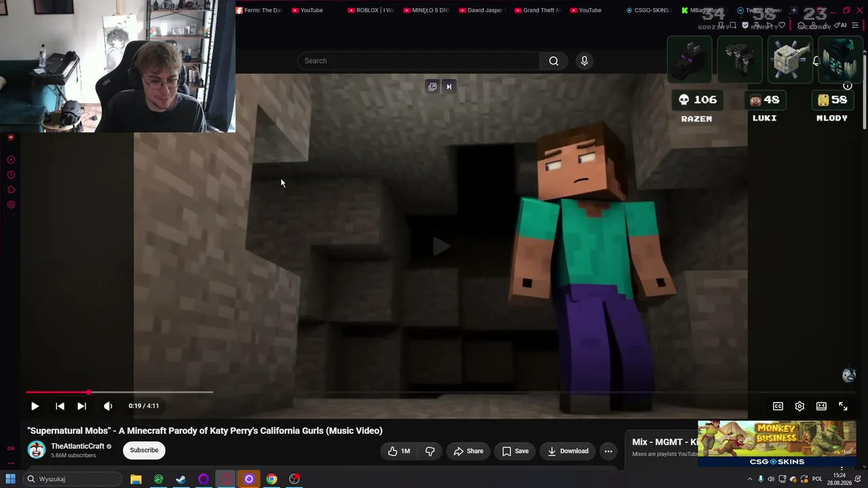This screenshot has height=488, width=868.
Task: Open the GX icon in the sidebar bottom
Action: point(11,449)
